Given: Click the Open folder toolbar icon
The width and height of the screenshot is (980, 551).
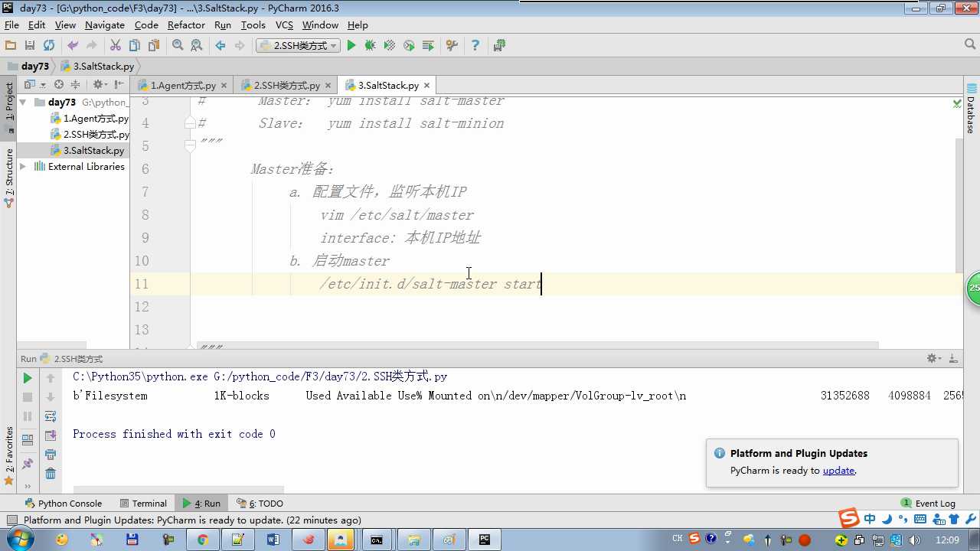Looking at the screenshot, I should (11, 46).
